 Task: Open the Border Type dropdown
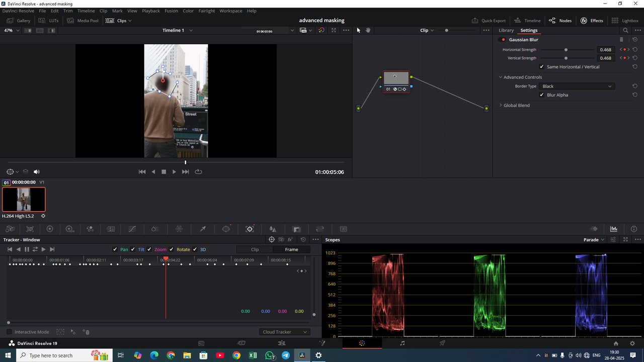coord(577,86)
